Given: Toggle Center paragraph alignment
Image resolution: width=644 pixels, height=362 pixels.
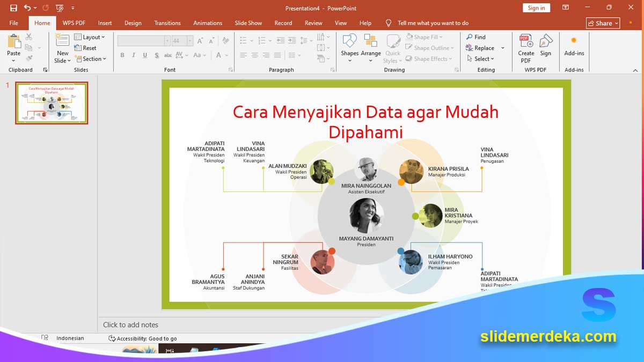Looking at the screenshot, I should (x=255, y=55).
